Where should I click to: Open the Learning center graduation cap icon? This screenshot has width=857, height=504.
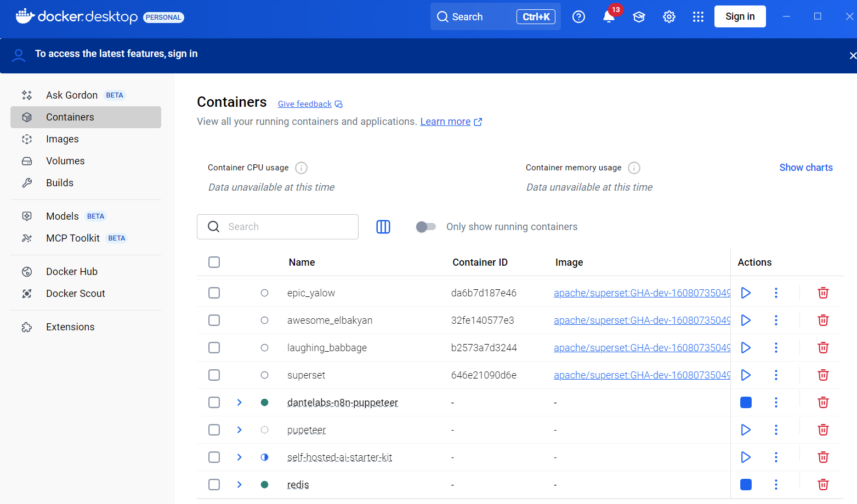pyautogui.click(x=639, y=17)
